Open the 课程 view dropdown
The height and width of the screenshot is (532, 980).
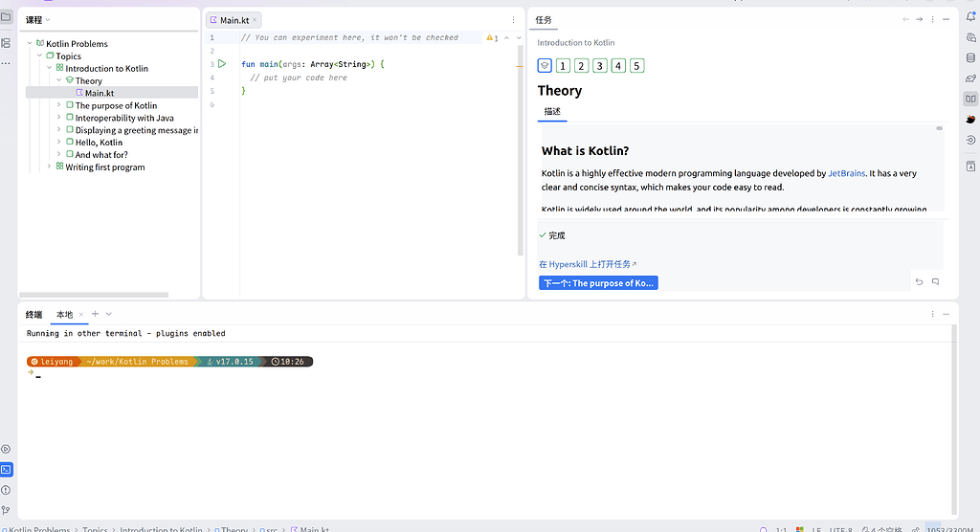pos(37,20)
